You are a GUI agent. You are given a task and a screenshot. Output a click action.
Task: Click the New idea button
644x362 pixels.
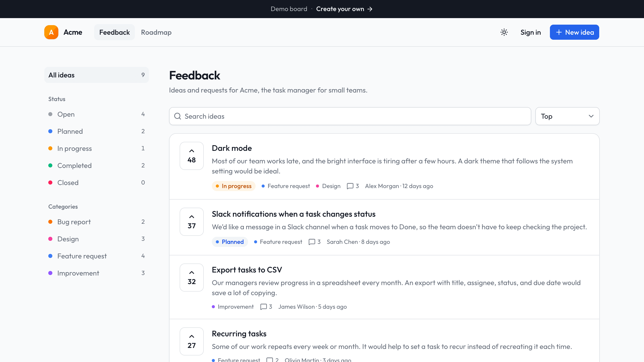coord(574,32)
